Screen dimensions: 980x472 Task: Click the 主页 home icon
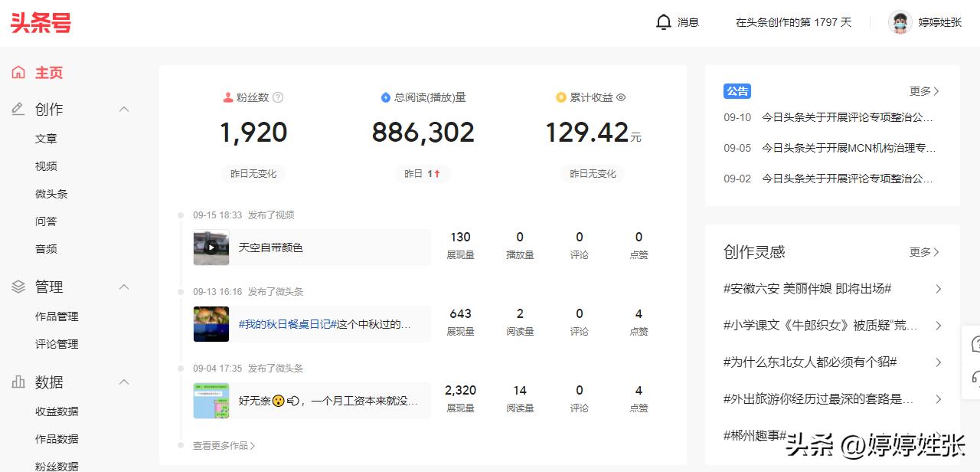pos(18,73)
